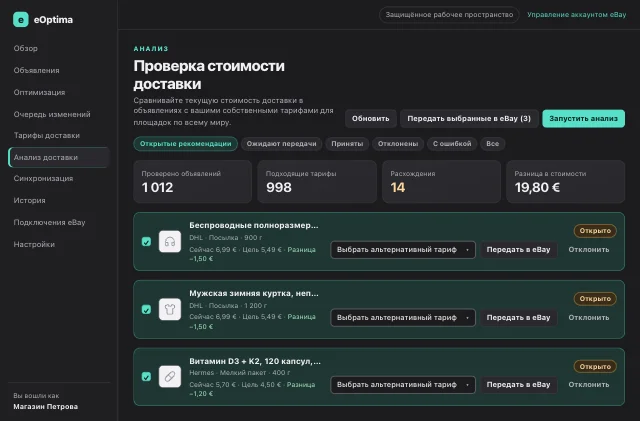Click the headphones product thumbnail icon

click(x=170, y=242)
